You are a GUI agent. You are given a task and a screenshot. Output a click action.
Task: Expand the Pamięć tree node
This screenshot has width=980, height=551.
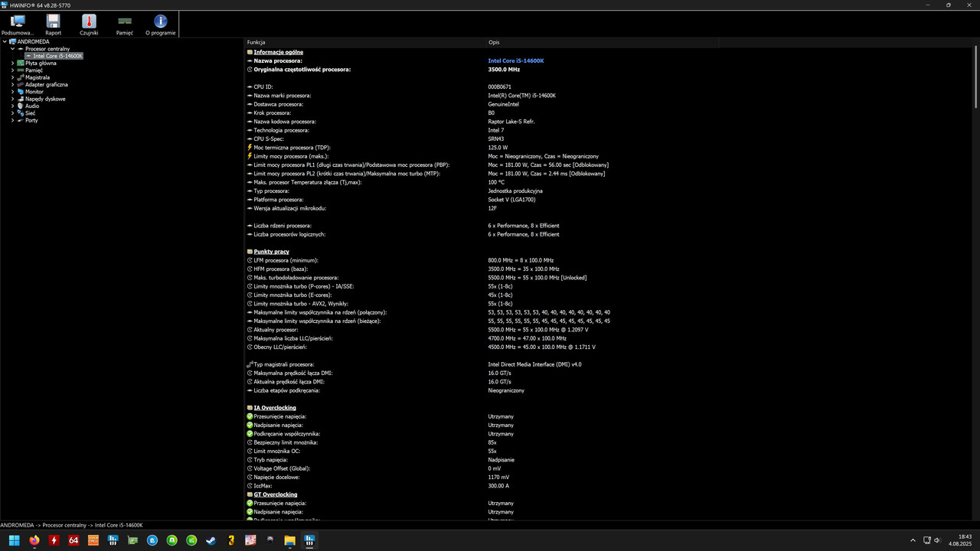[x=12, y=70]
